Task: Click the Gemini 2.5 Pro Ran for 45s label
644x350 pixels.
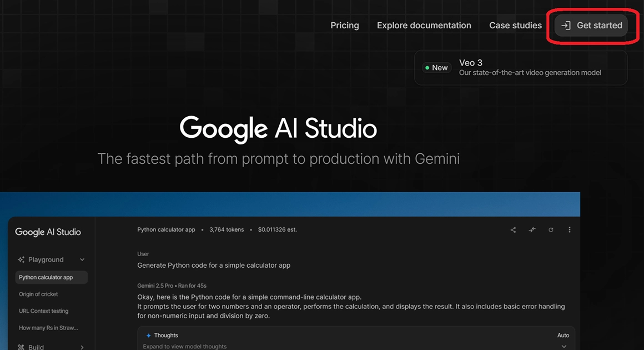Action: point(172,286)
